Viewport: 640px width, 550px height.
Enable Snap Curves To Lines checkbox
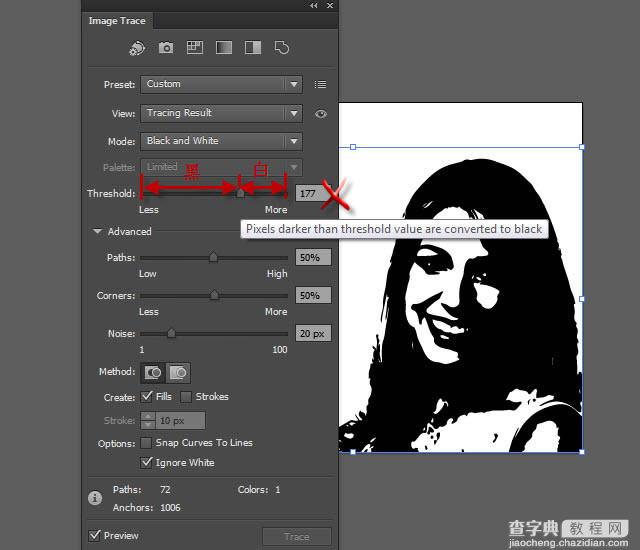[146, 443]
